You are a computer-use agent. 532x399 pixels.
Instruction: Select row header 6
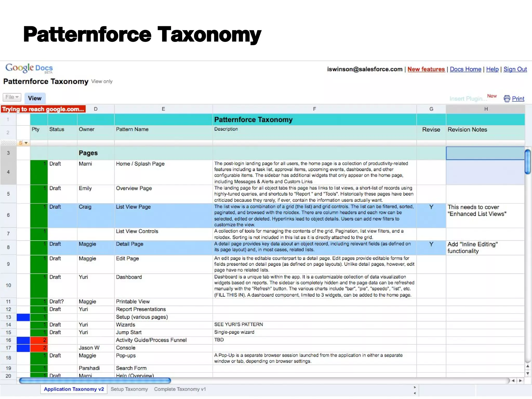(8, 215)
